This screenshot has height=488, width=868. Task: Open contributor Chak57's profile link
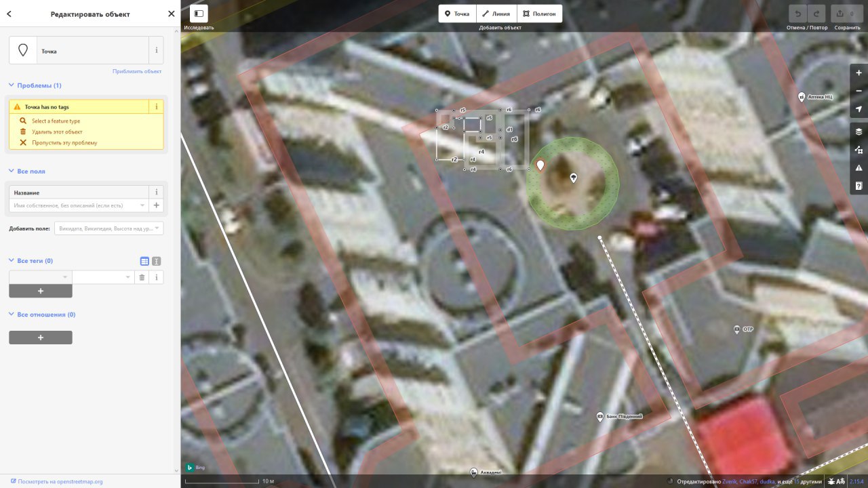pos(749,481)
